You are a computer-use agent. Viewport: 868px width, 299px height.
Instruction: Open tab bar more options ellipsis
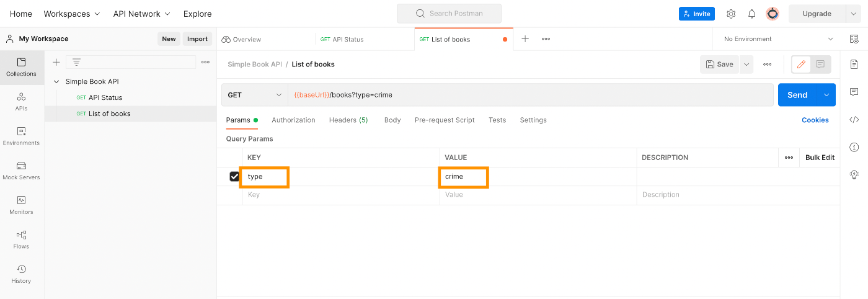click(546, 39)
